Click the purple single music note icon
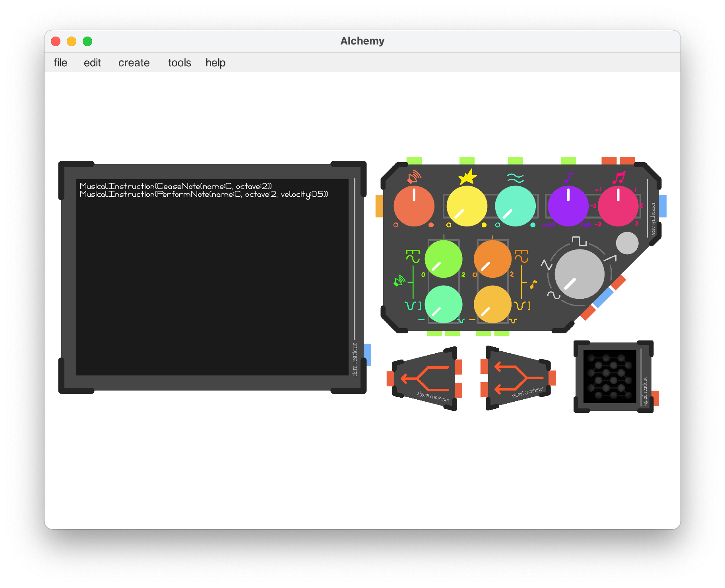The height and width of the screenshot is (588, 725). [x=569, y=178]
